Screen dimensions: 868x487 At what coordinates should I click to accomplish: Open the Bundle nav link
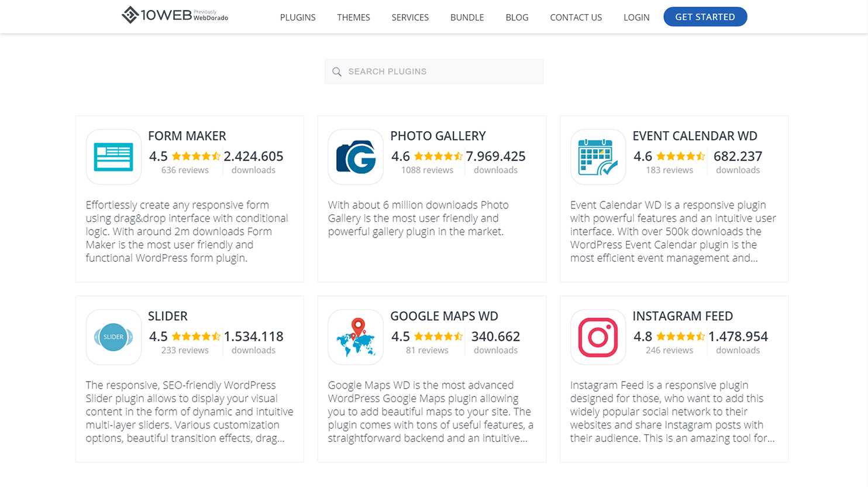[467, 18]
